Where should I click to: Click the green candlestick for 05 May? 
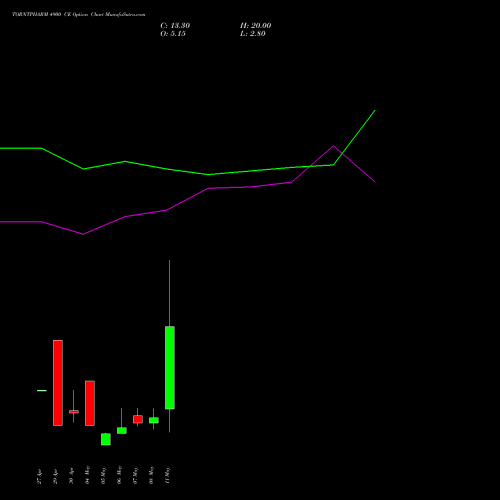[106, 439]
